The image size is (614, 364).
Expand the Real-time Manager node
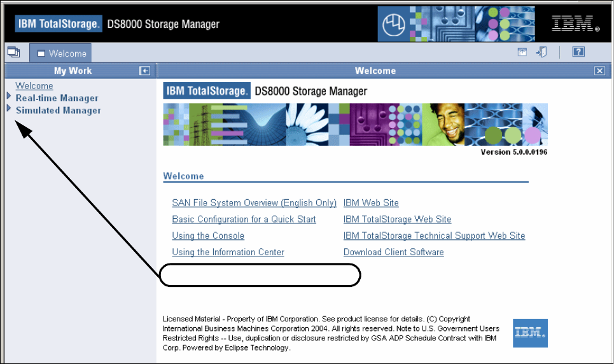(9, 95)
